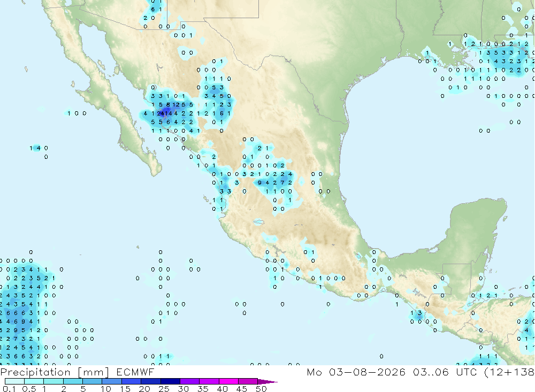Screen dimensions: 535x392
Task: Select the 2–5 mm legend swatch
Action: (73, 381)
